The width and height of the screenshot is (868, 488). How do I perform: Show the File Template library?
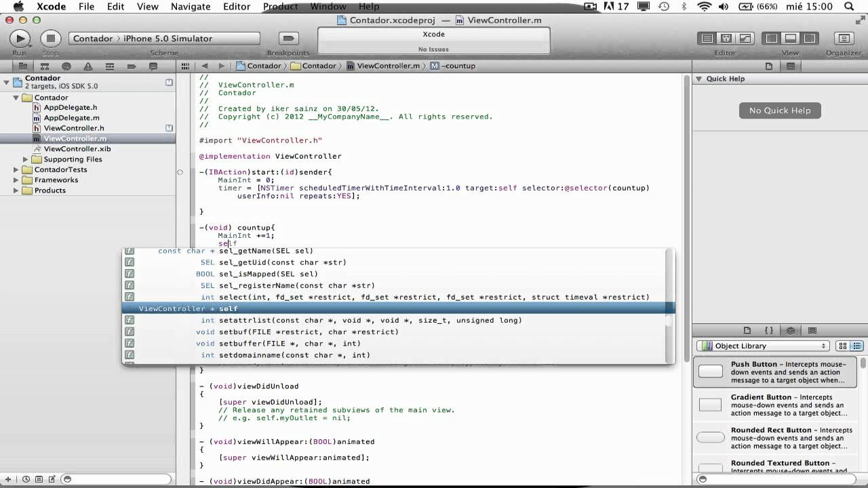(747, 331)
